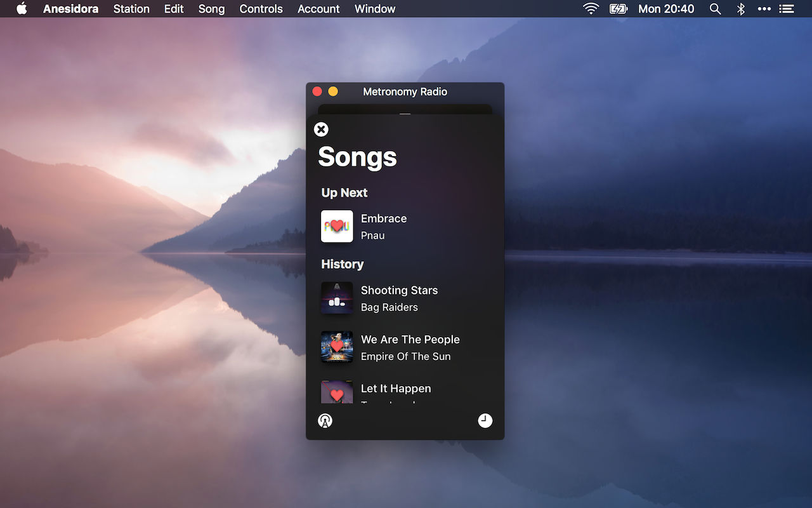Open the Apple menu
The height and width of the screenshot is (508, 812).
coord(22,8)
